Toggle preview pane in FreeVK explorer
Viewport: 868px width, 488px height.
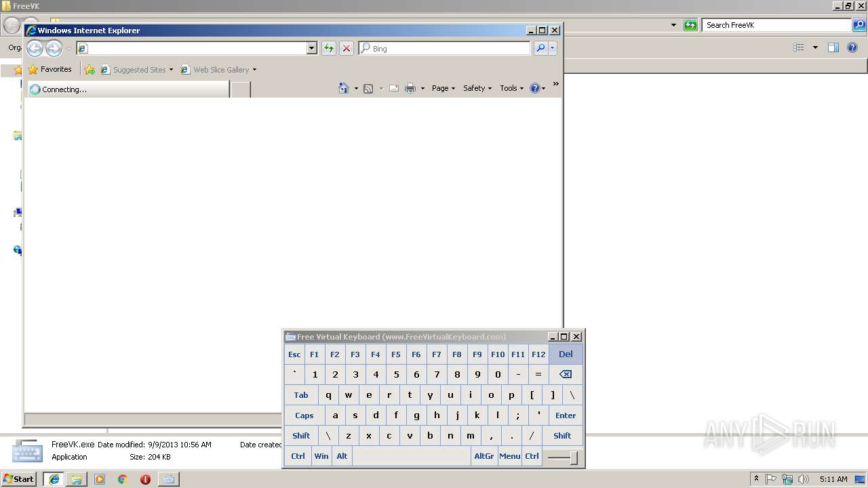(x=833, y=47)
